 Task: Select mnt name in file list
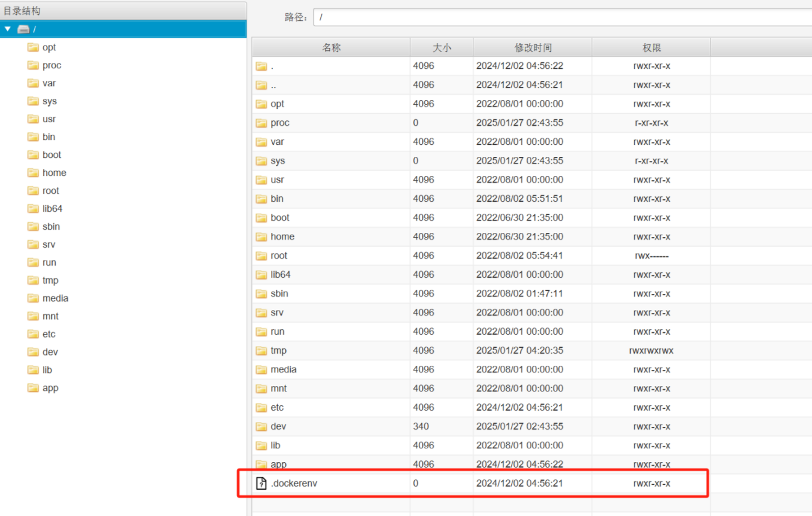point(278,388)
